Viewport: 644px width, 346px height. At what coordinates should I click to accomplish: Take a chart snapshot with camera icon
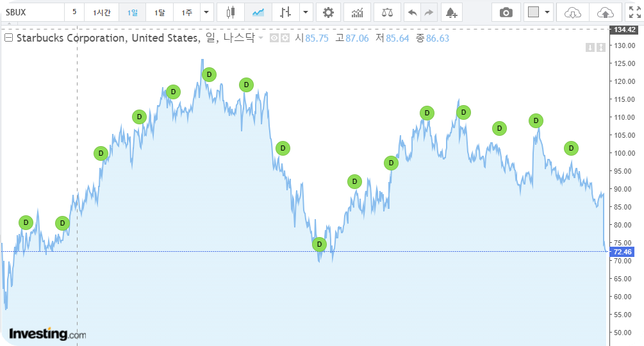coord(506,12)
